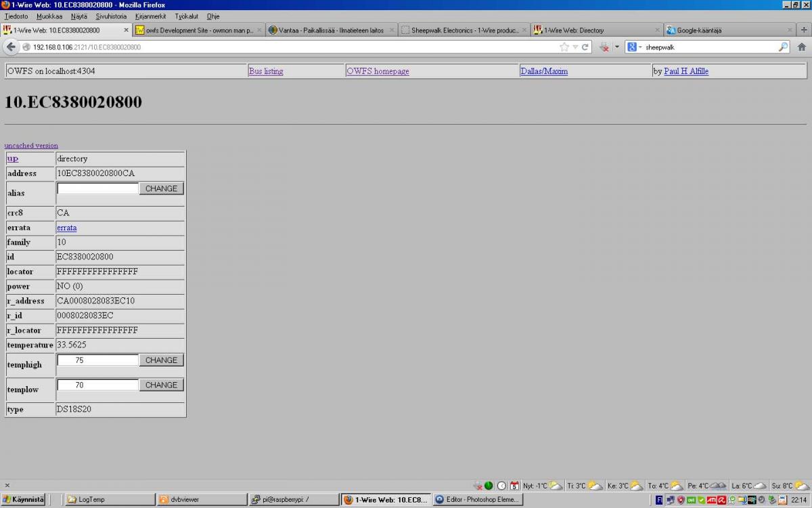Click the alias text field
This screenshot has width=812, height=508.
98,188
